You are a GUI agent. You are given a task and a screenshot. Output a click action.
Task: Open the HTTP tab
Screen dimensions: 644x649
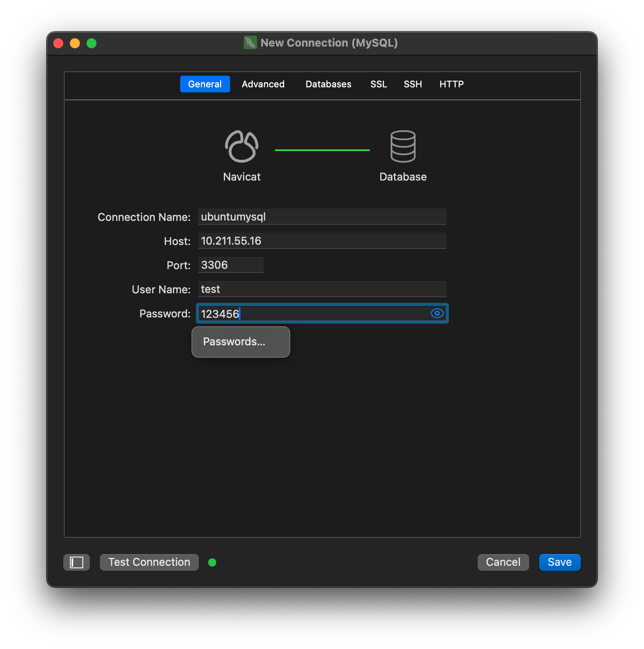pyautogui.click(x=451, y=84)
